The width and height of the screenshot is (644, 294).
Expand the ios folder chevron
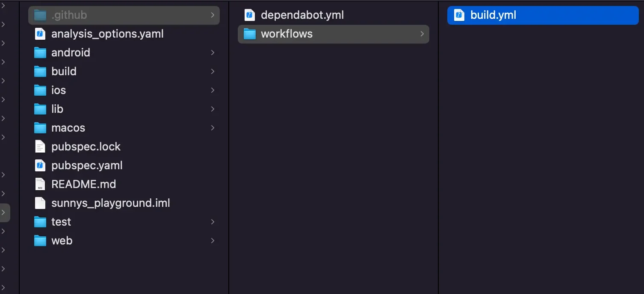213,90
